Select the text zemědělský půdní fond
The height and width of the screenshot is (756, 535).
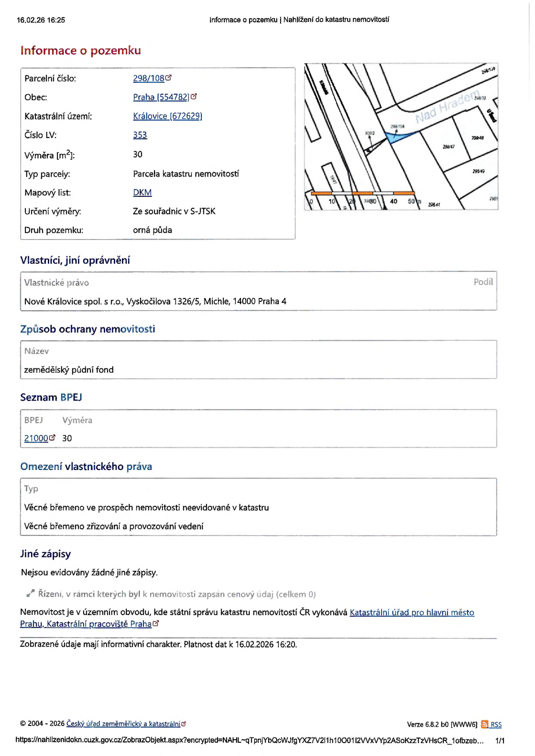coord(69,370)
